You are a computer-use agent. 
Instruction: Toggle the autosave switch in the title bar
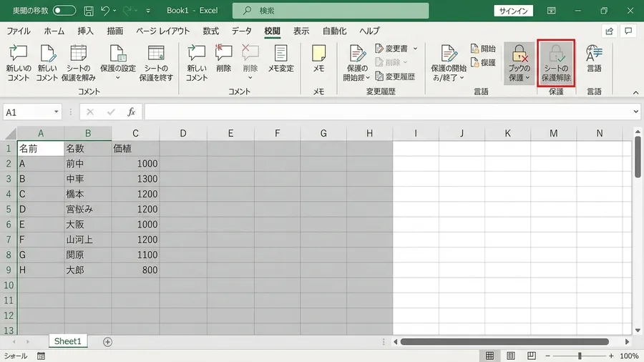click(x=64, y=11)
